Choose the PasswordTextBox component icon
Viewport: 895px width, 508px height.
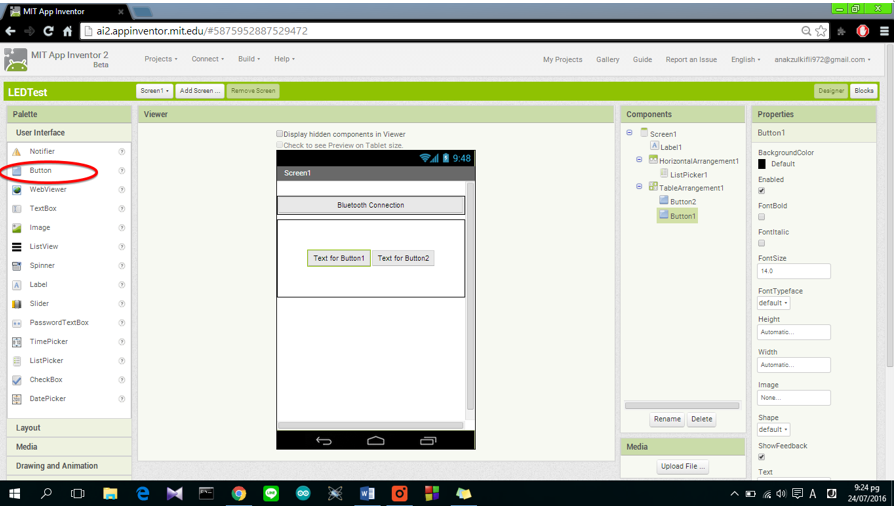(x=17, y=323)
